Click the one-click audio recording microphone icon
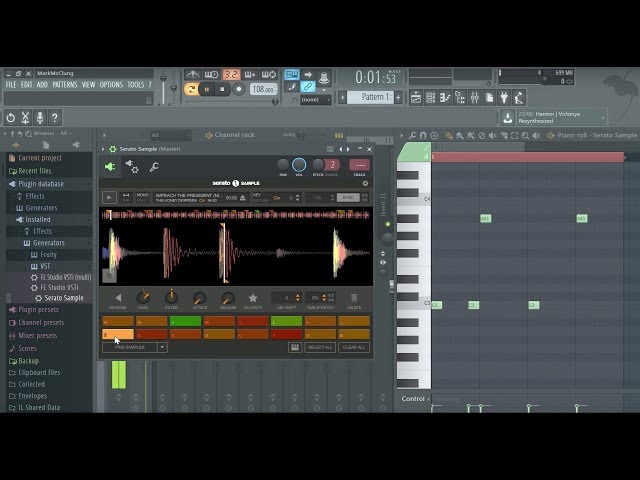 pyautogui.click(x=40, y=118)
